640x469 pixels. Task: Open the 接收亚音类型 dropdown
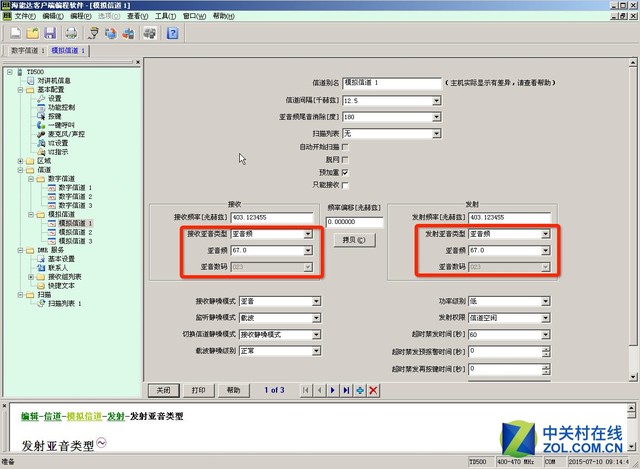click(x=308, y=234)
